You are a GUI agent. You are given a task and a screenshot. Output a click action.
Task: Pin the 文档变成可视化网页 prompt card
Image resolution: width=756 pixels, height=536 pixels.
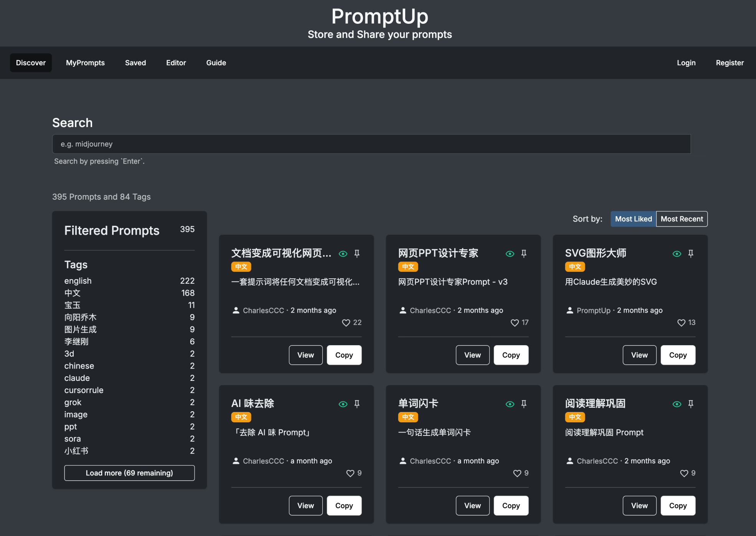click(x=357, y=254)
